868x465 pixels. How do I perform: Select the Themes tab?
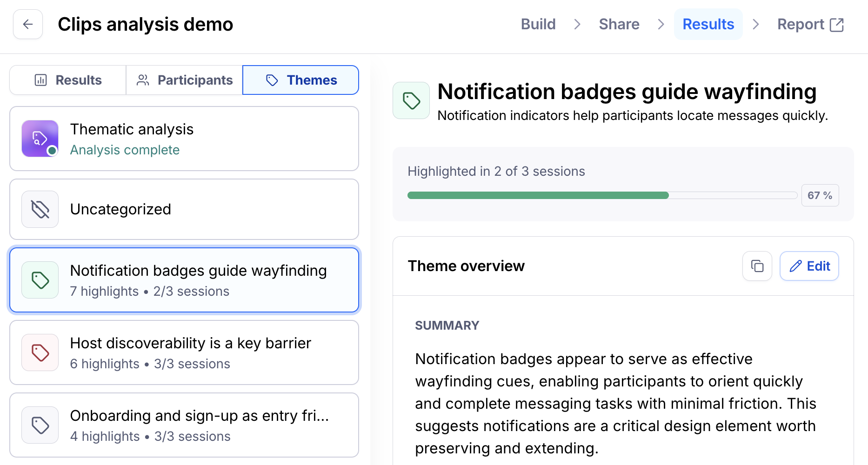(x=300, y=80)
